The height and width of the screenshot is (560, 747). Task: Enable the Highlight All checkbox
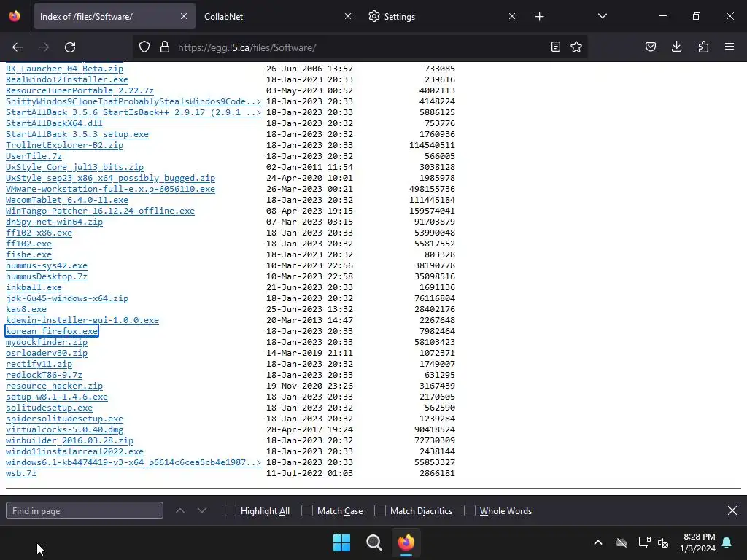(231, 510)
